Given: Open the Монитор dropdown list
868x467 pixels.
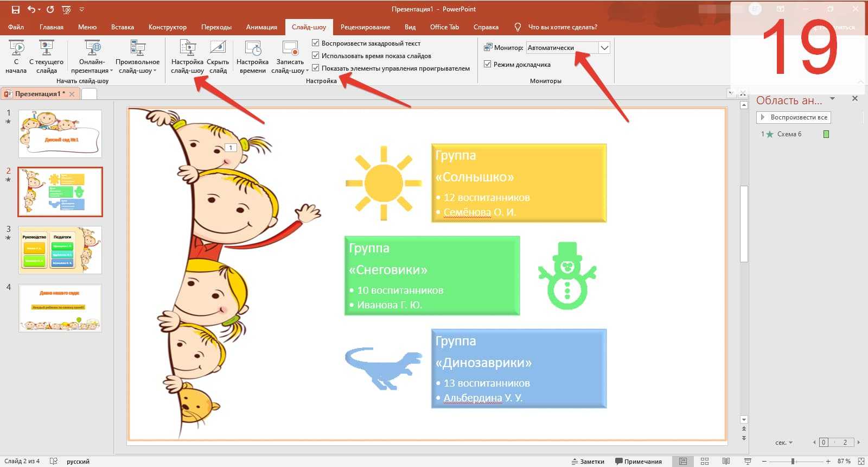Looking at the screenshot, I should click(604, 48).
